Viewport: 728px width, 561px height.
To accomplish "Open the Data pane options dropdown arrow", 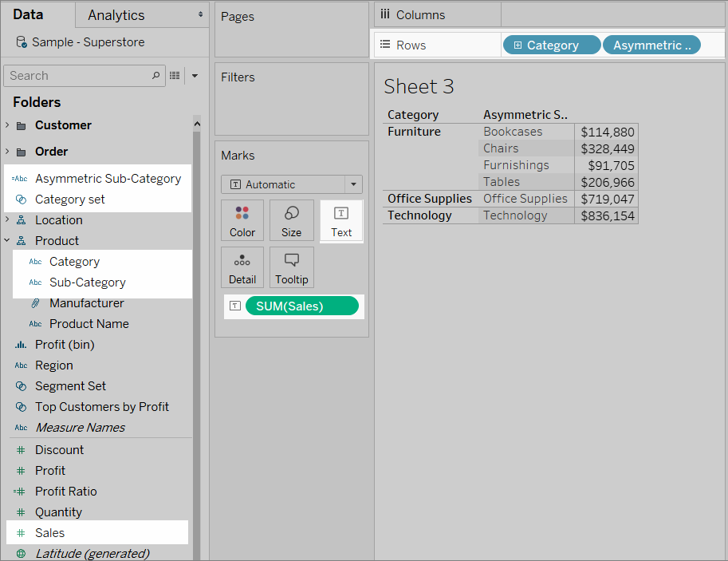I will pos(195,76).
